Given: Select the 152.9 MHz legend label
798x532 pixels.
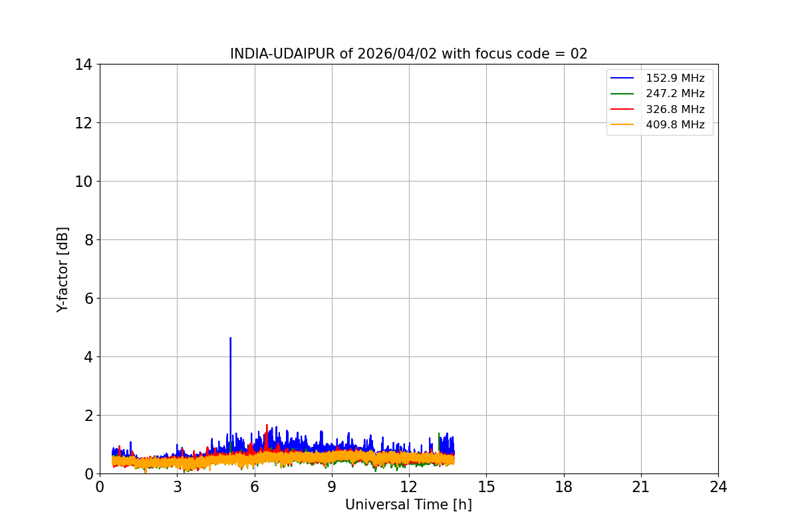Looking at the screenshot, I should pyautogui.click(x=675, y=78).
